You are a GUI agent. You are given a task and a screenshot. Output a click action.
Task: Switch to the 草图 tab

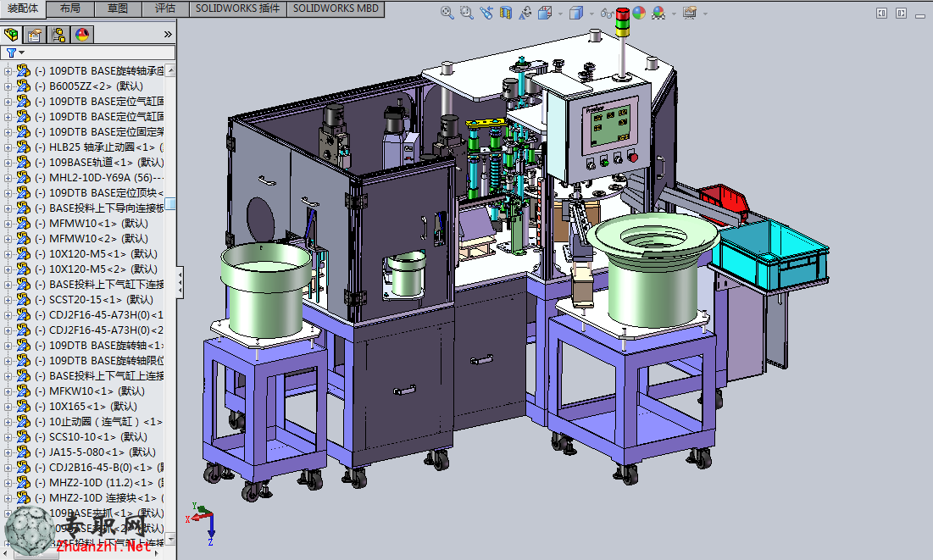pos(118,8)
